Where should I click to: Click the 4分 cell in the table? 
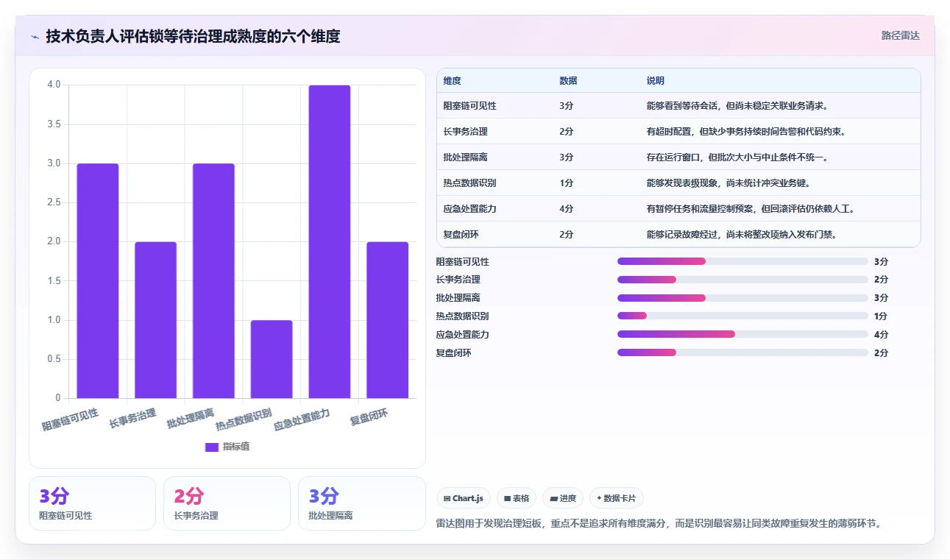(x=566, y=209)
